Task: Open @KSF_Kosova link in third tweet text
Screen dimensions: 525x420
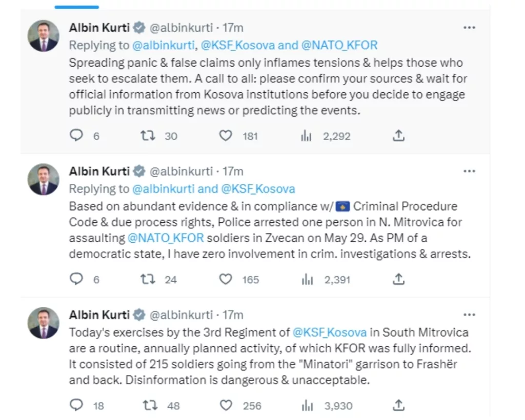Action: [330, 332]
